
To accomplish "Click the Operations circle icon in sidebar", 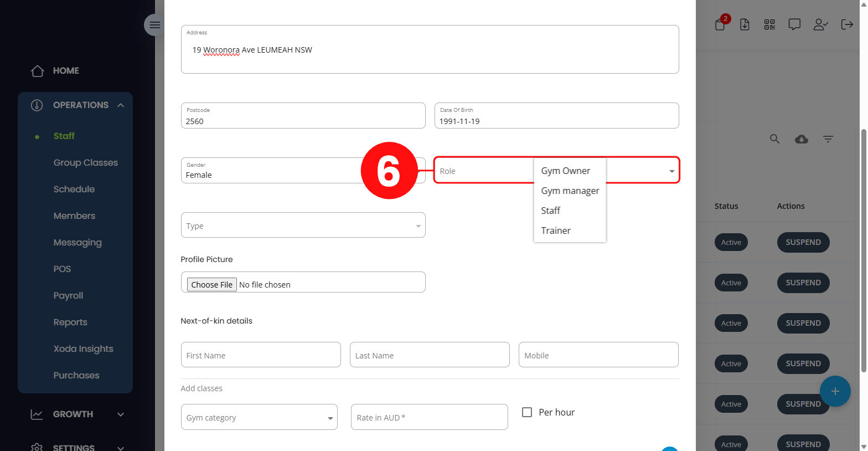I will tap(37, 105).
